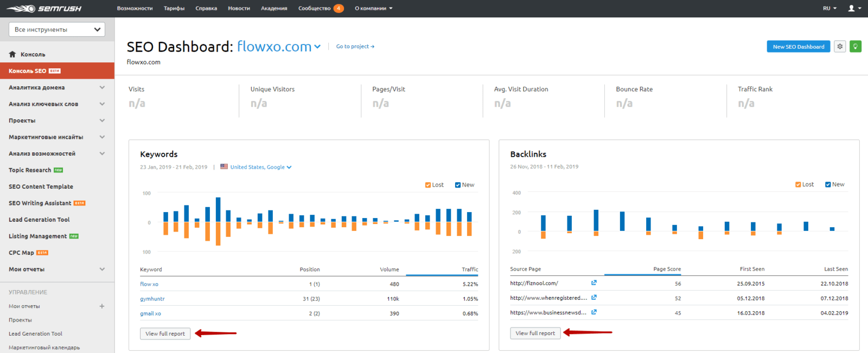Open Тарифы in top menu
The width and height of the screenshot is (868, 353).
click(x=174, y=8)
